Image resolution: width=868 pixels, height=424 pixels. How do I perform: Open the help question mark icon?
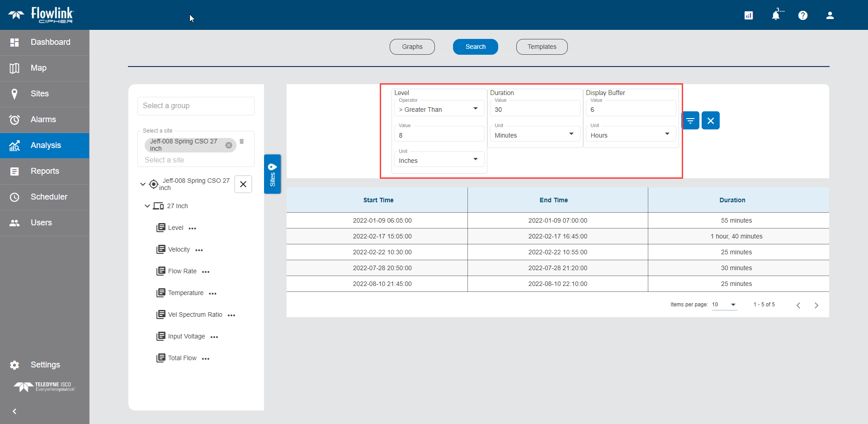802,15
